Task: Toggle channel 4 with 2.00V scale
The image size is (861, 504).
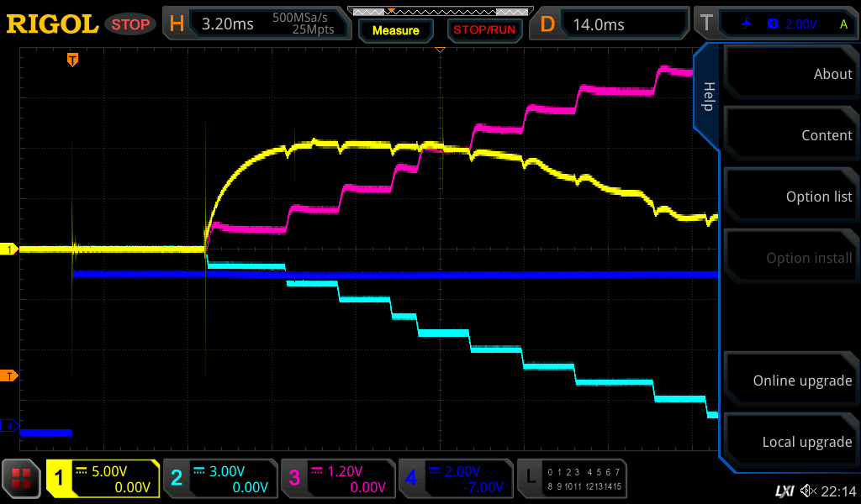Action: 456,479
